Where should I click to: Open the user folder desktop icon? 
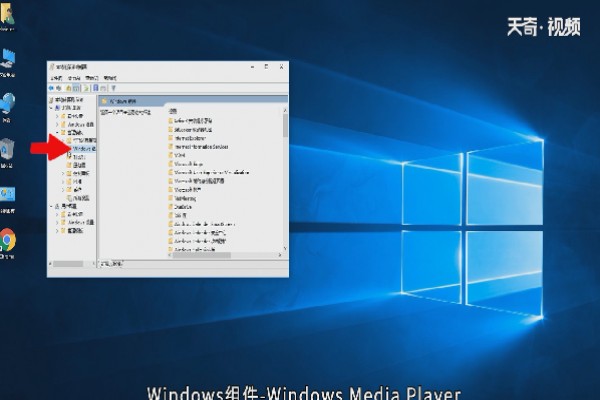click(x=7, y=16)
